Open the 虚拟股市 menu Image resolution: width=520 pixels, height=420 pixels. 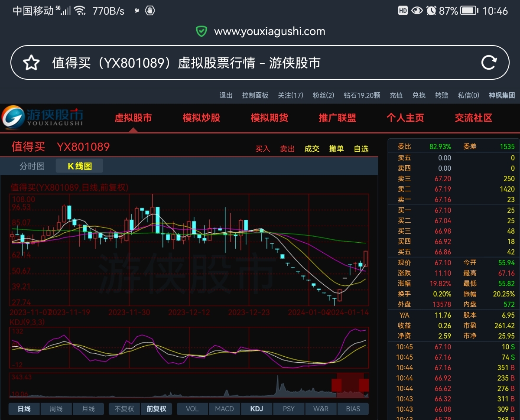tap(133, 118)
